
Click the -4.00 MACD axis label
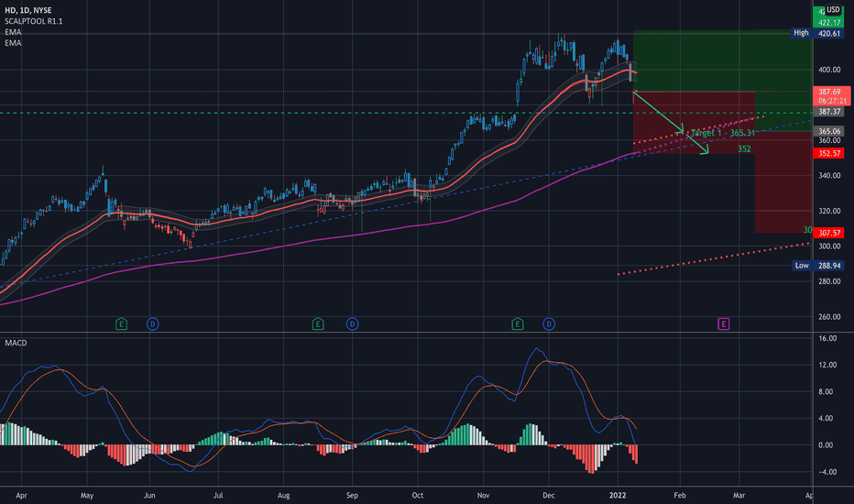point(827,472)
